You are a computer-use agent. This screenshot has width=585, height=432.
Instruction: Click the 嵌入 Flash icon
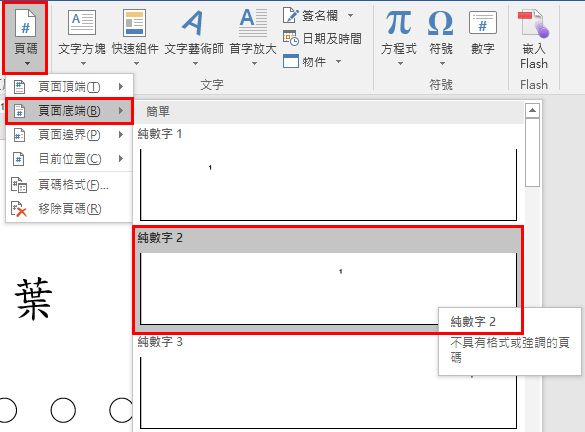pyautogui.click(x=534, y=24)
